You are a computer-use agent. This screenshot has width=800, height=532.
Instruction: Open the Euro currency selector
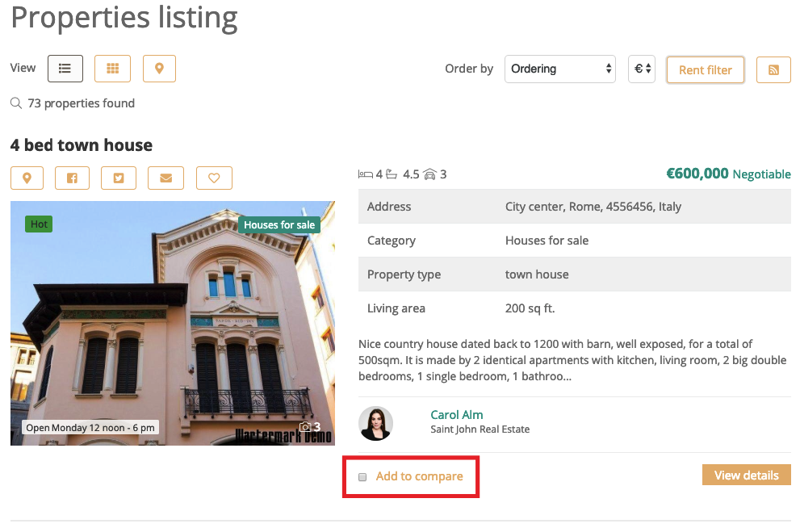click(642, 69)
